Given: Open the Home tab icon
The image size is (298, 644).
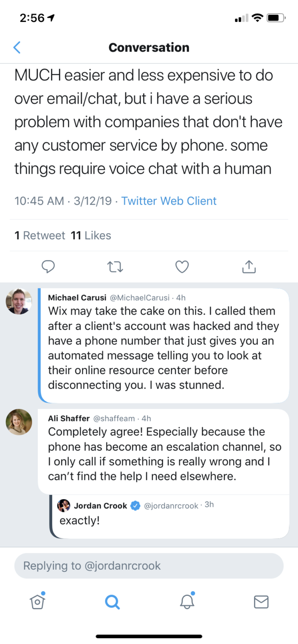Looking at the screenshot, I should (38, 602).
